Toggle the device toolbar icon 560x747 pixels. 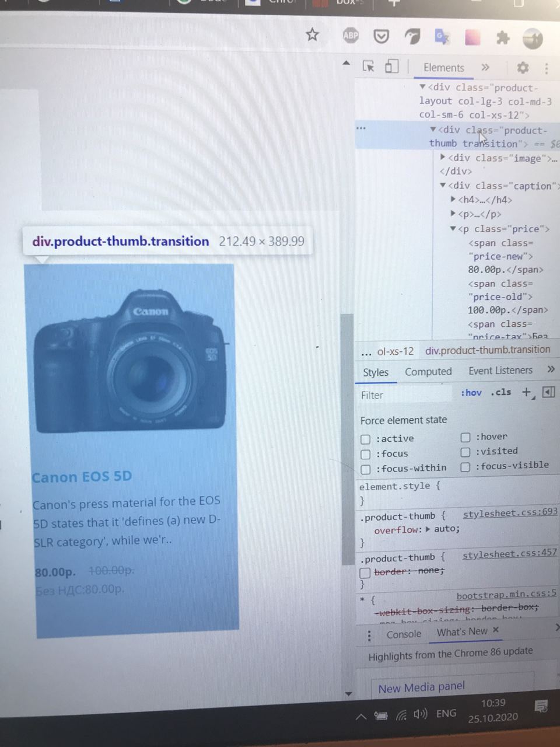391,67
